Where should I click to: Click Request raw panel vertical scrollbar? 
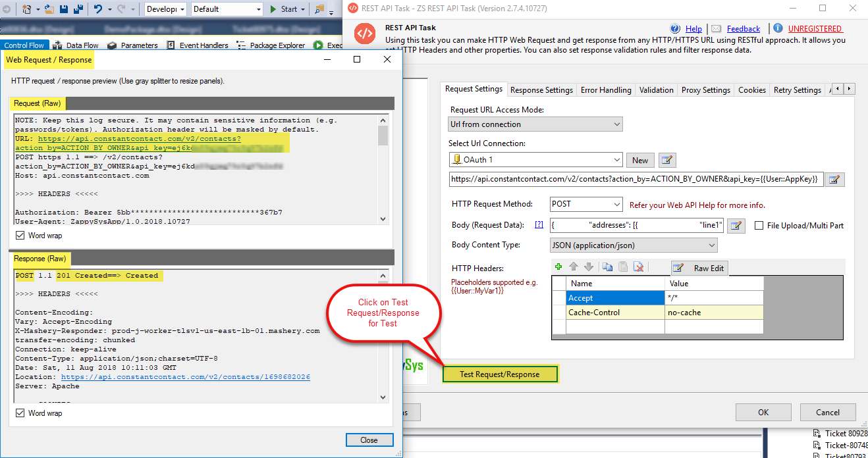383,170
